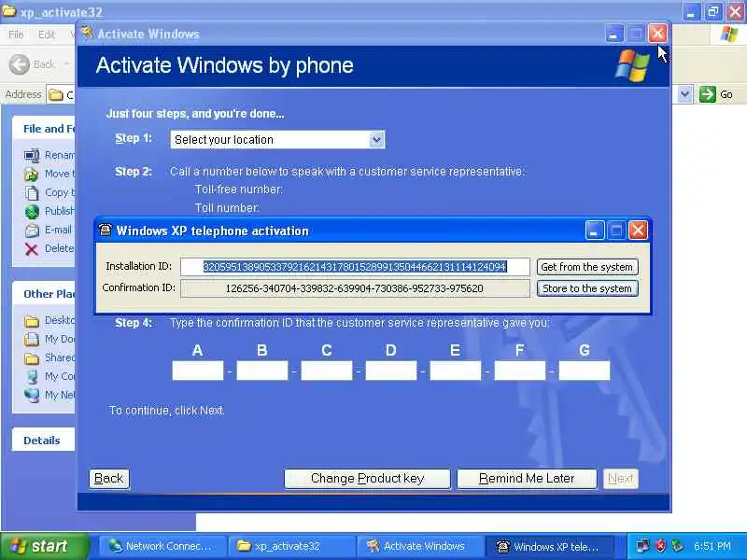The image size is (747, 560).
Task: Close the Windows XP telephone activation dialog
Action: (x=638, y=231)
